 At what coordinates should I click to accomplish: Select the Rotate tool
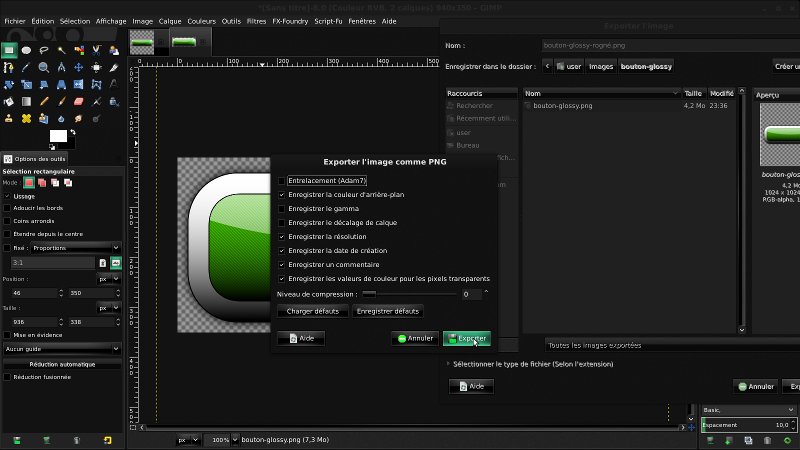(9, 85)
